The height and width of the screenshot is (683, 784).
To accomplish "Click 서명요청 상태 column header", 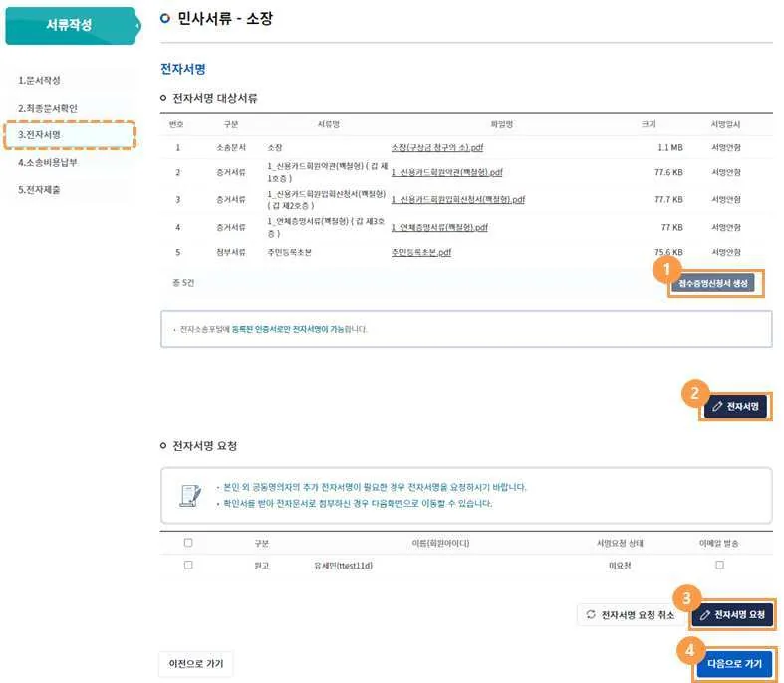I will (620, 543).
